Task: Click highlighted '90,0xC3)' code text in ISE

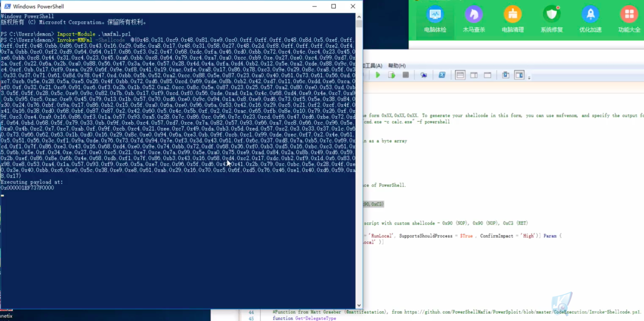Action: 373,204
